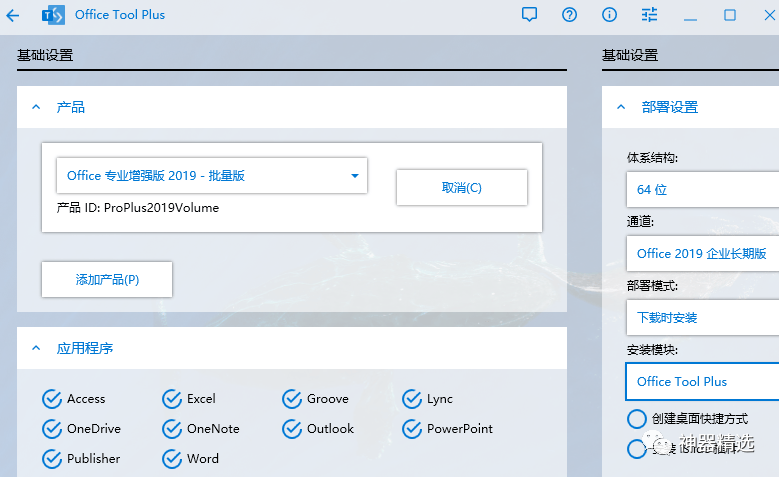Click the right 基础设置 heading
Image resolution: width=779 pixels, height=477 pixels.
click(630, 55)
